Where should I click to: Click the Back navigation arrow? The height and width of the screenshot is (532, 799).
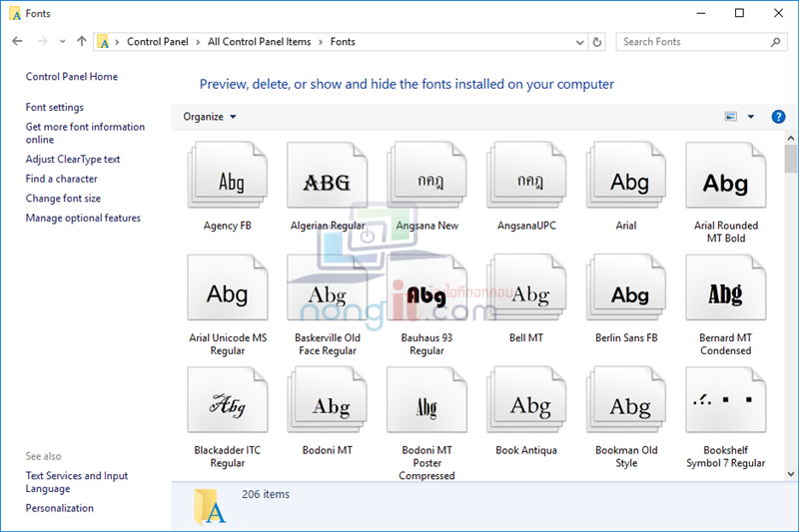(x=17, y=42)
